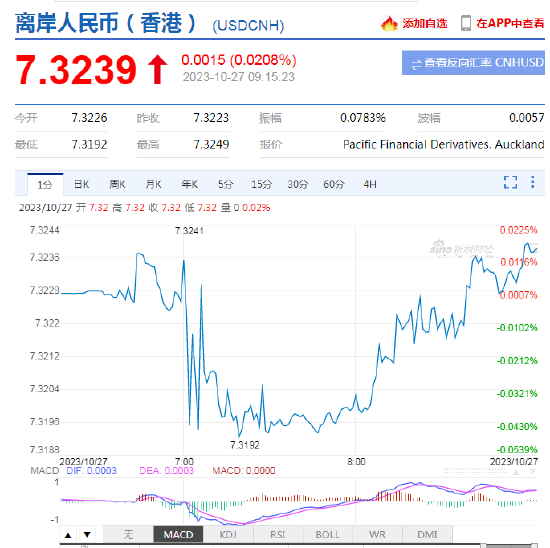Viewport: 550px width, 548px height.
Task: Select the 4H chart interval
Action: pos(370,184)
